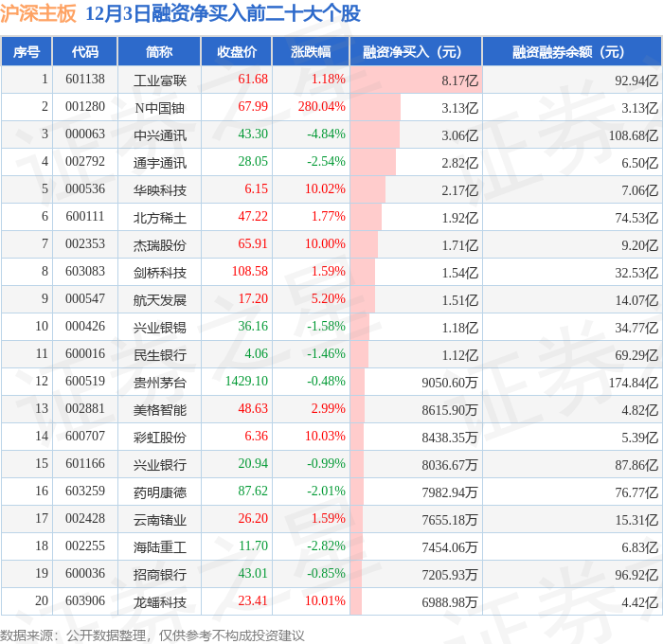Viewport: 663px width, 644px height.
Task: Select the stock name 华映科技
Action: point(160,189)
